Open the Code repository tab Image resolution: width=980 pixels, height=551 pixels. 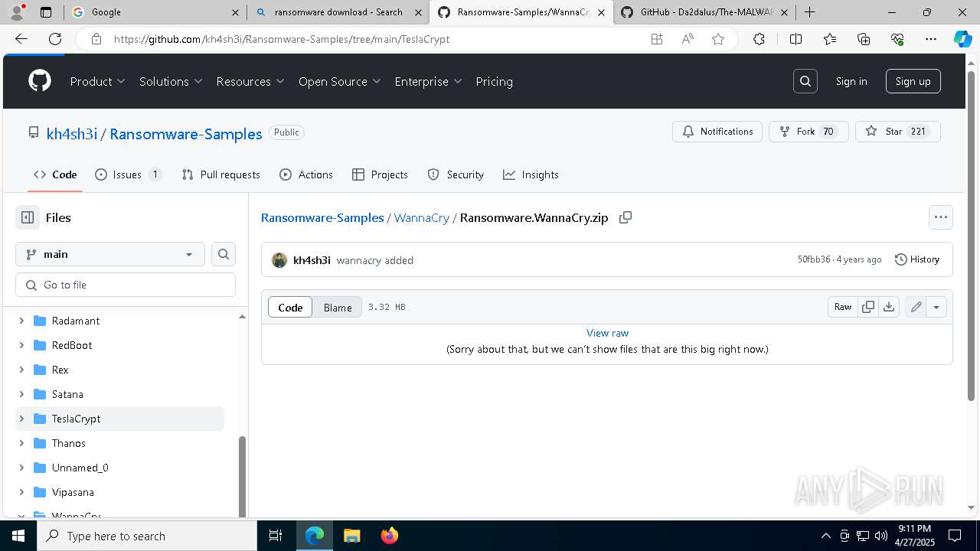coord(55,174)
